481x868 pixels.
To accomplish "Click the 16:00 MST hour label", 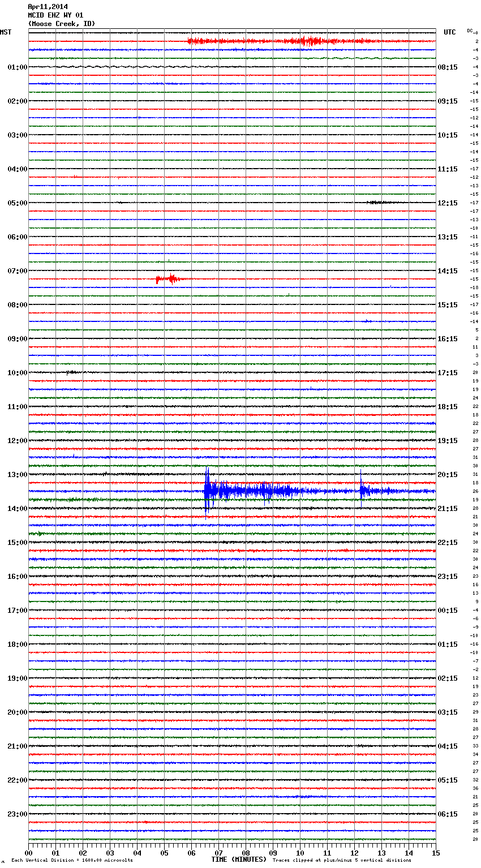I will point(17,577).
